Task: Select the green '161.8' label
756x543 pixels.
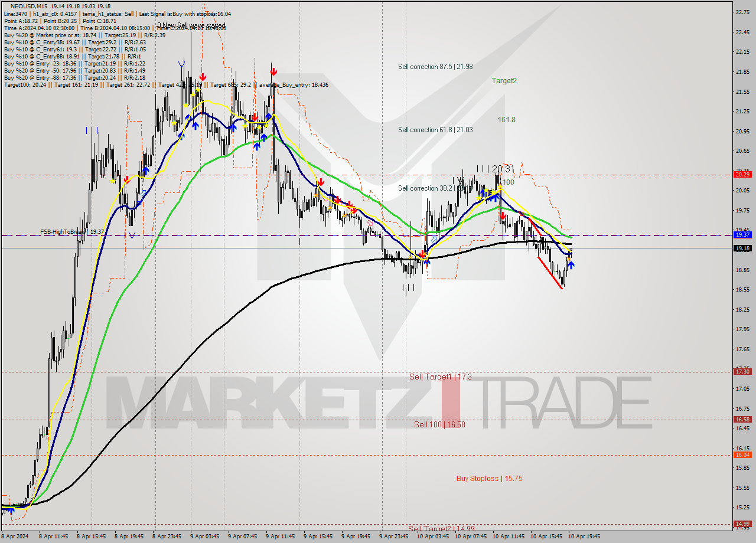Action: point(506,119)
